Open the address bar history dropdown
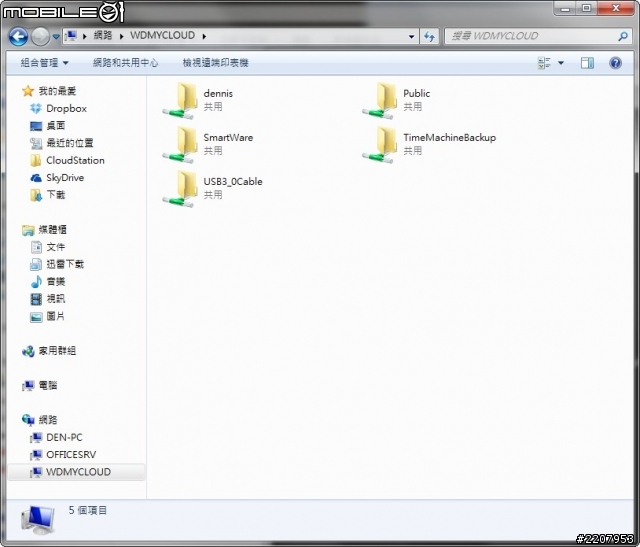Viewport: 640px width, 547px height. tap(411, 37)
